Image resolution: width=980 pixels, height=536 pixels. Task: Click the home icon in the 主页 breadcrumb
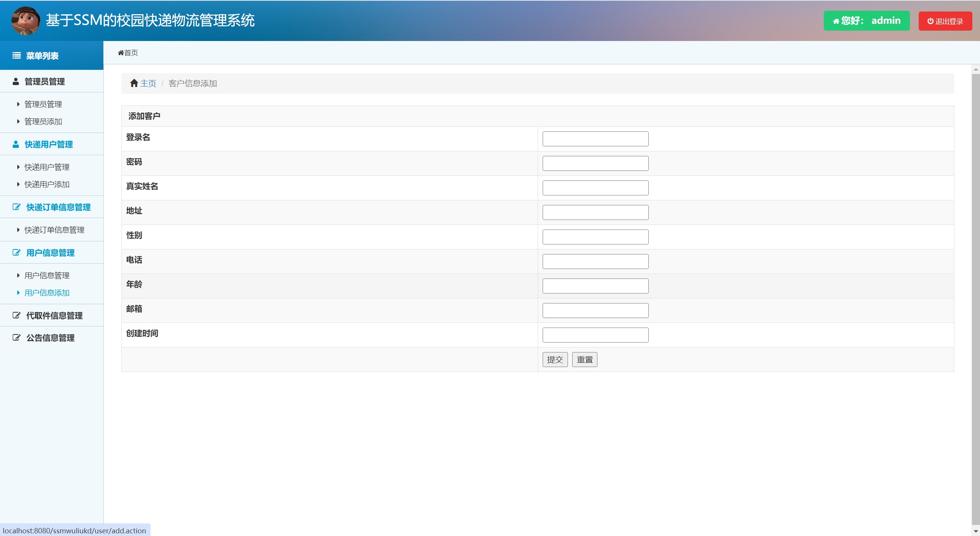point(134,83)
